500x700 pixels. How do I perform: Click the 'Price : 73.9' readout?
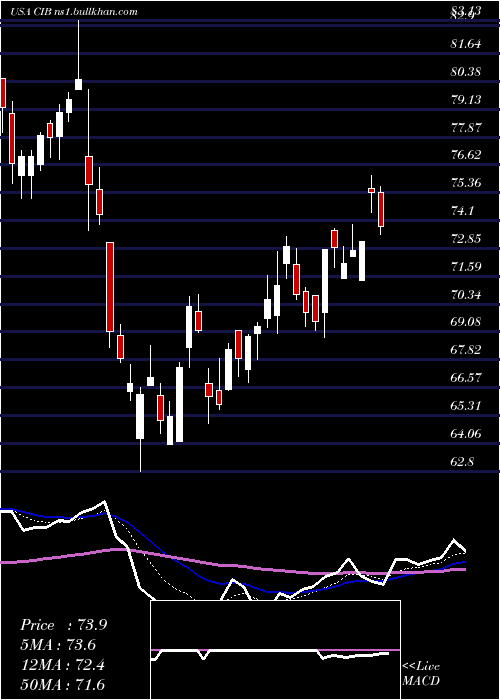point(63,625)
